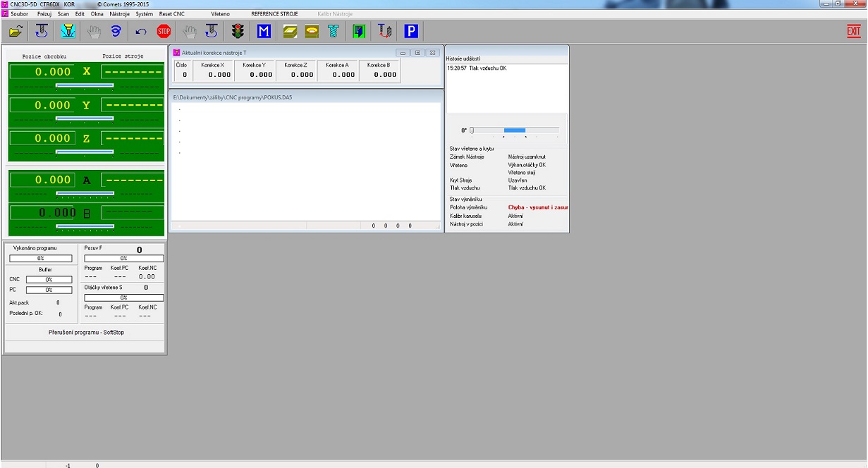This screenshot has width=868, height=468.
Task: Click the screw bolt toolbar icon
Action: coord(334,31)
